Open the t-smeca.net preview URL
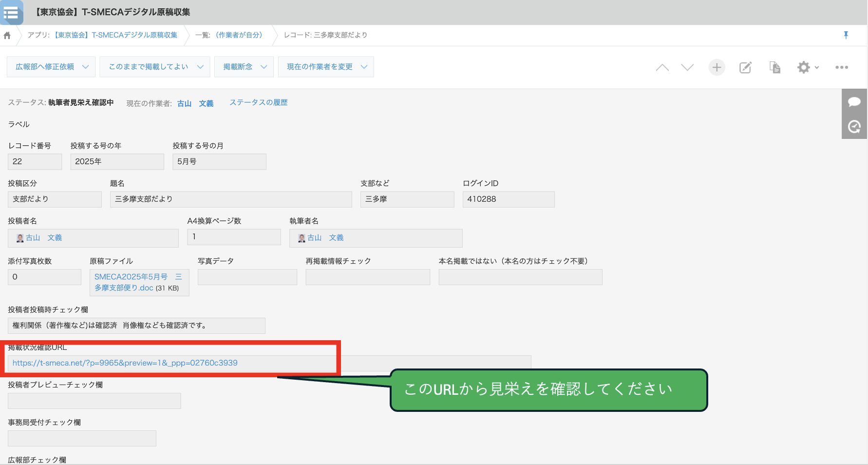 pyautogui.click(x=125, y=363)
